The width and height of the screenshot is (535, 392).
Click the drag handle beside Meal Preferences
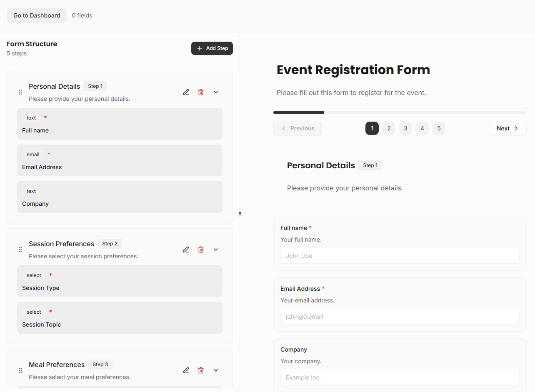coord(20,370)
